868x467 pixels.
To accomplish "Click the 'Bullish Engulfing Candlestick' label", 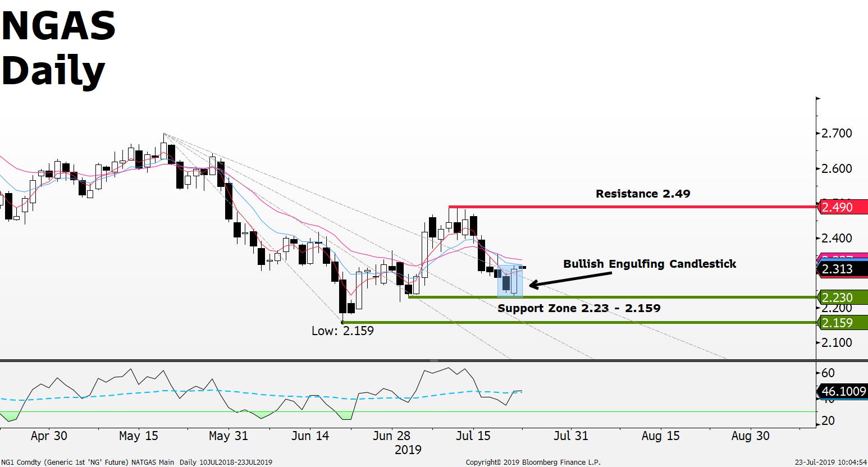I will [x=650, y=264].
